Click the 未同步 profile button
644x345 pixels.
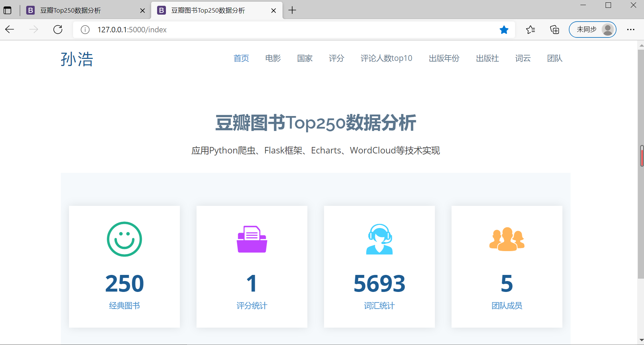[x=592, y=30]
